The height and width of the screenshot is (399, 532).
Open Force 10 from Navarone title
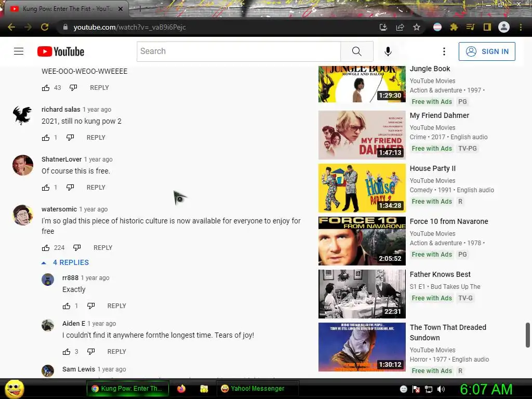coord(449,221)
